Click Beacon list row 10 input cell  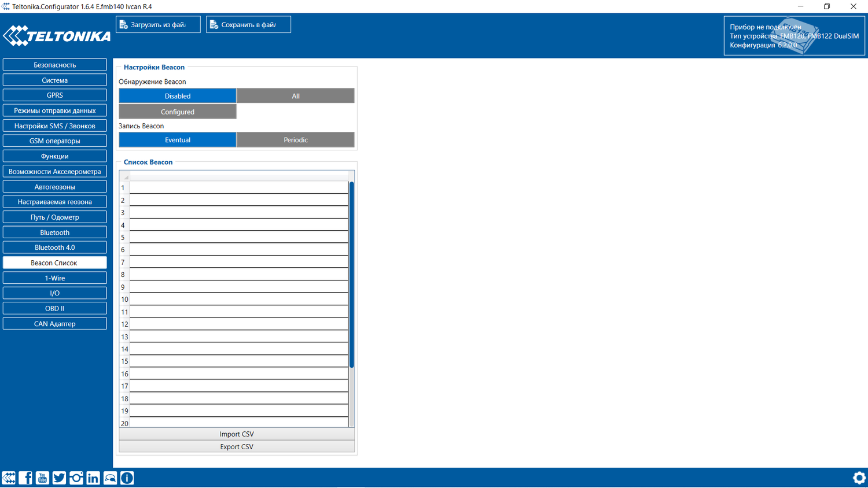click(x=239, y=300)
